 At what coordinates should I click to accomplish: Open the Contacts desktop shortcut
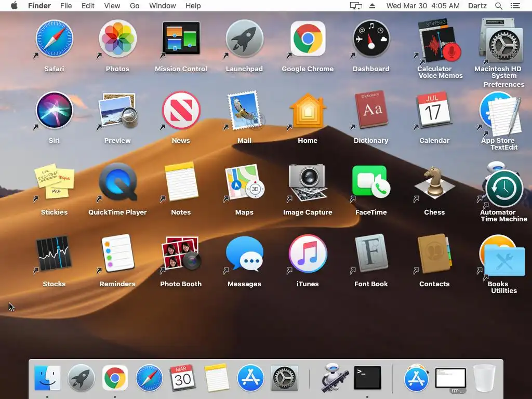point(435,254)
